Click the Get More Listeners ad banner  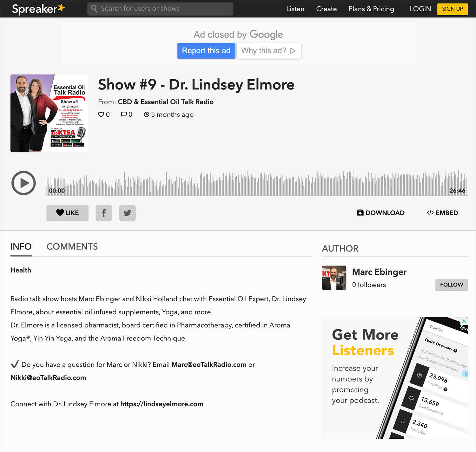coord(395,378)
